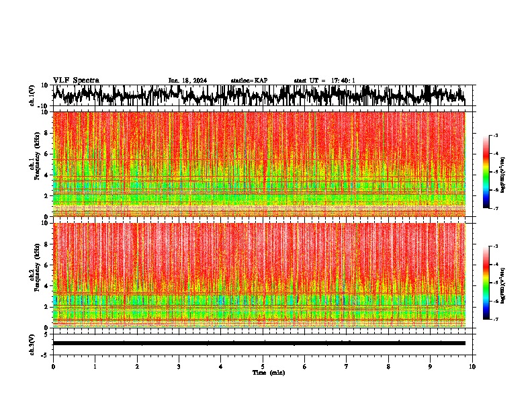Click time axis tick label "5"
Screen dimensions: 532x411
click(263, 367)
